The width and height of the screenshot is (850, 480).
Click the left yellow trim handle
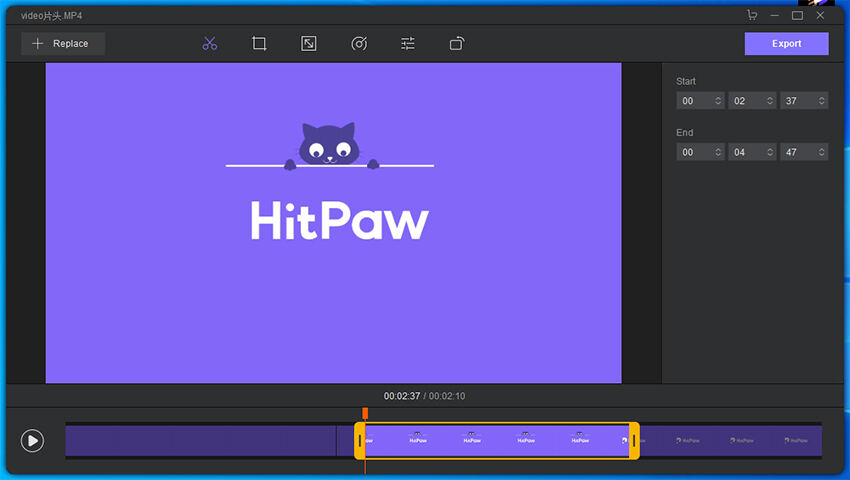[x=359, y=441]
